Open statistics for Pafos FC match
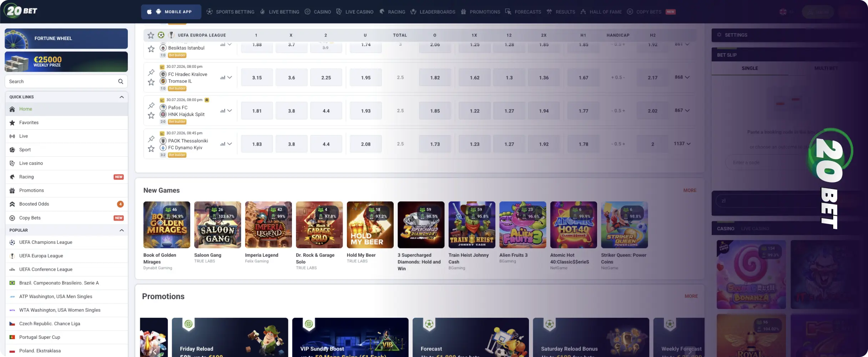Image resolution: width=868 pixels, height=357 pixels. point(223,111)
